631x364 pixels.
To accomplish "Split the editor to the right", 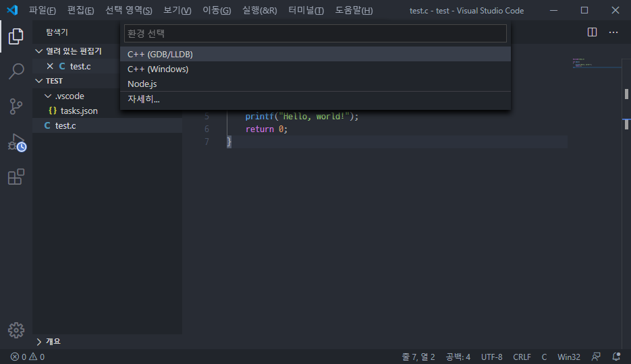I will click(592, 32).
